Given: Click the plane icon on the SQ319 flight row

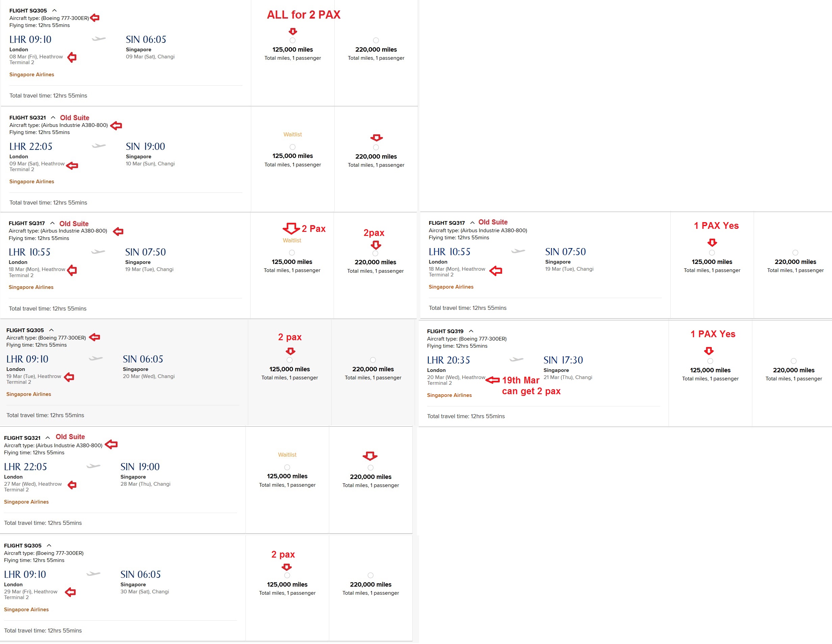Looking at the screenshot, I should click(x=516, y=359).
